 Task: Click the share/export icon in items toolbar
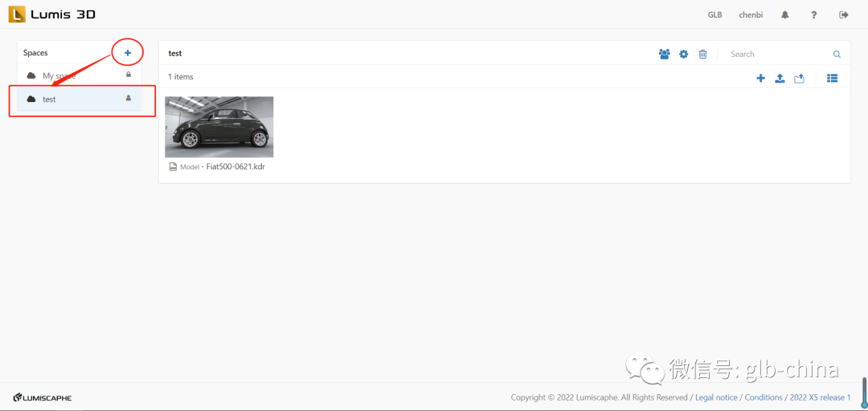[x=799, y=79]
